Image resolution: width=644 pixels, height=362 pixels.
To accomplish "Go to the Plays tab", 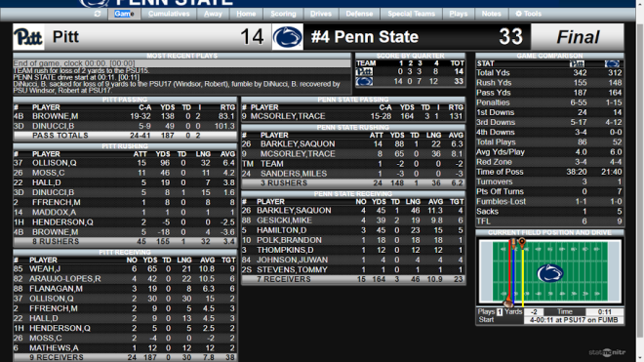I will pos(459,14).
